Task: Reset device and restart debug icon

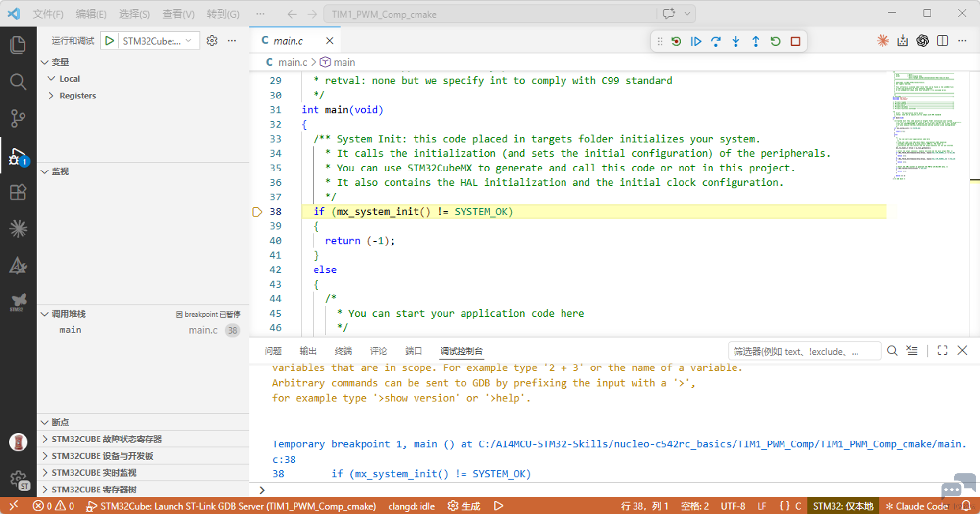Action: point(676,41)
